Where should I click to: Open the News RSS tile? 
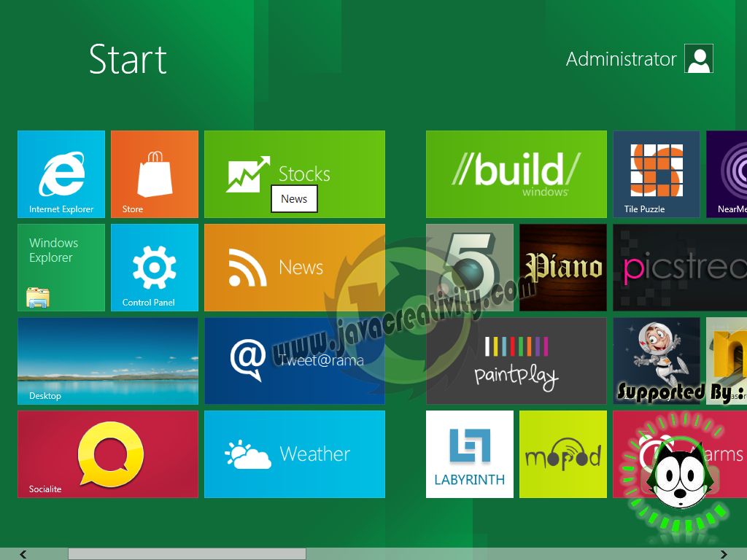tap(295, 268)
